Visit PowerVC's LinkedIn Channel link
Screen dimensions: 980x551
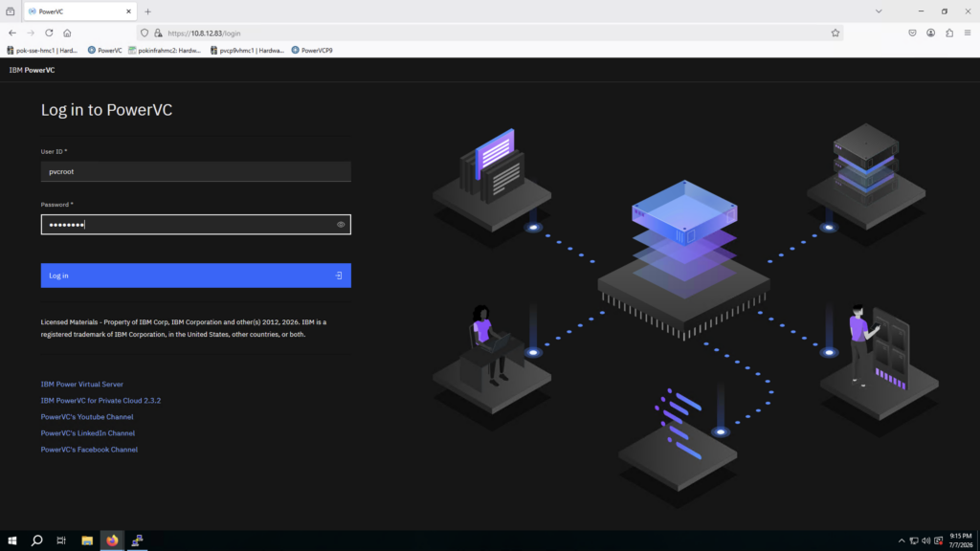pos(87,433)
